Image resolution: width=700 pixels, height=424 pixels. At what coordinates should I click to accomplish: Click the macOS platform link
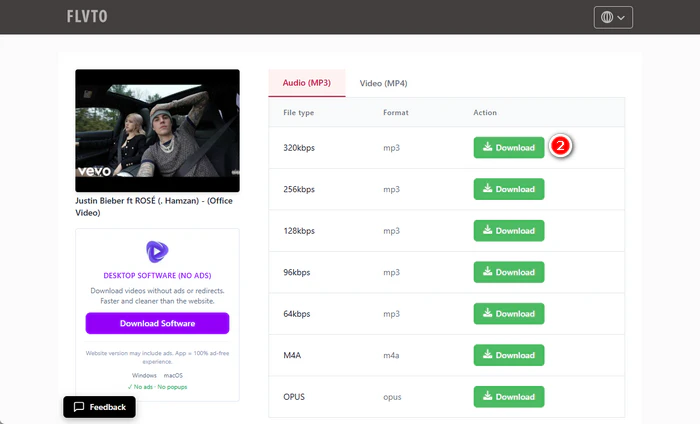[x=173, y=375]
